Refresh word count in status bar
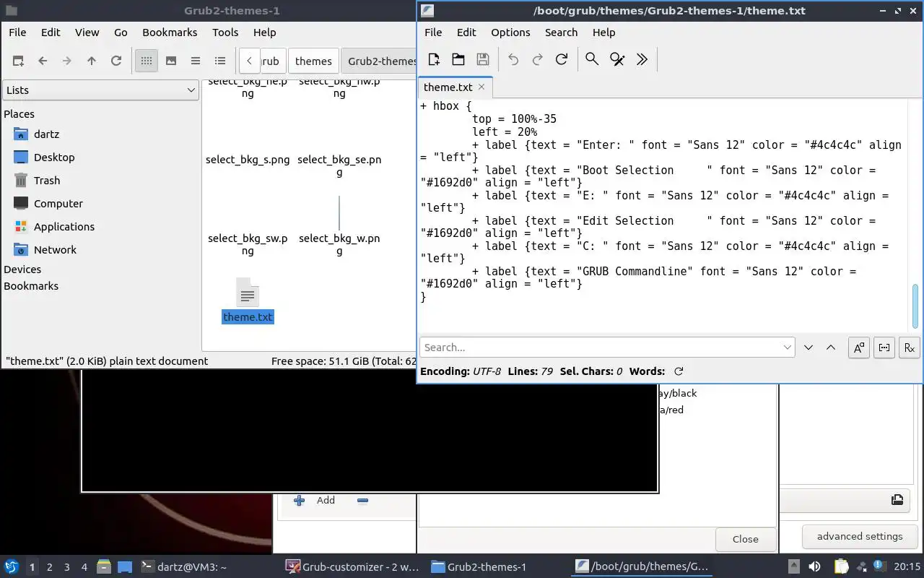924x578 pixels. [679, 371]
